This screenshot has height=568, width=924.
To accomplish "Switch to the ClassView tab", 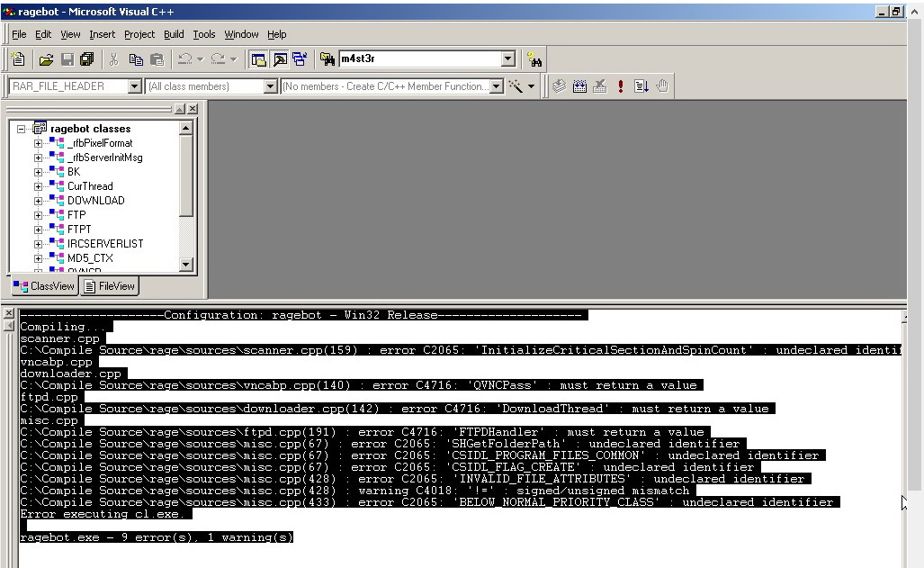I will (45, 286).
